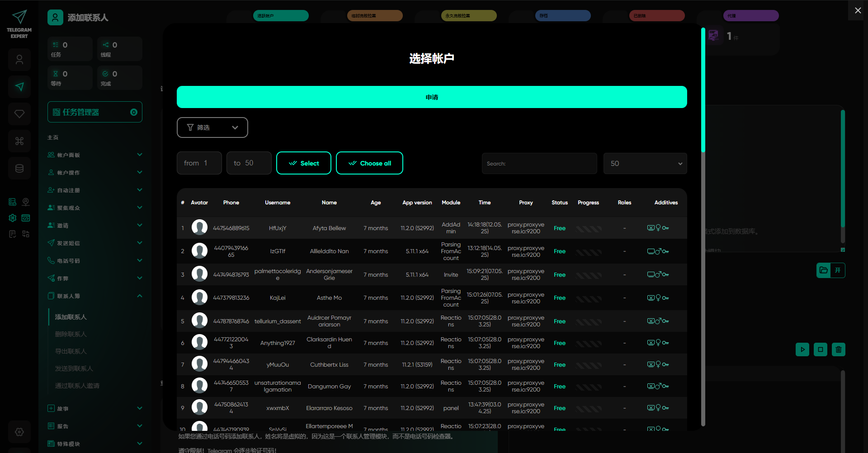Toggle the 开 switch next to folder
This screenshot has height=453, width=868.
[838, 270]
